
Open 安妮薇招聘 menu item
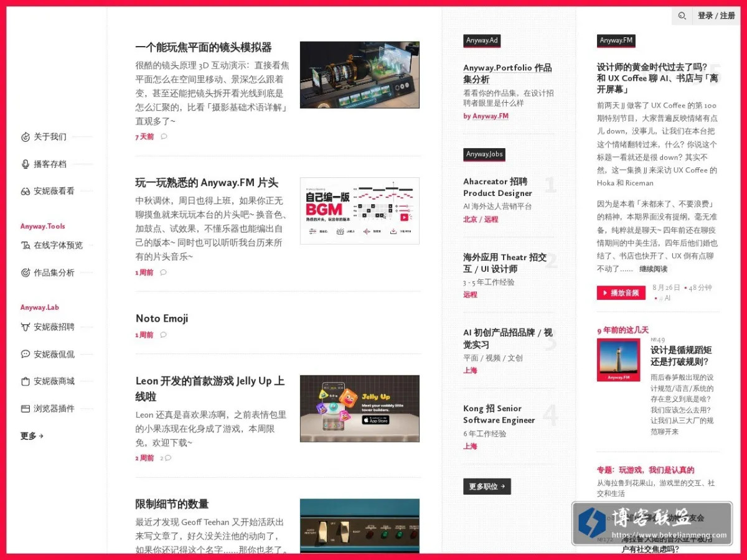point(54,327)
